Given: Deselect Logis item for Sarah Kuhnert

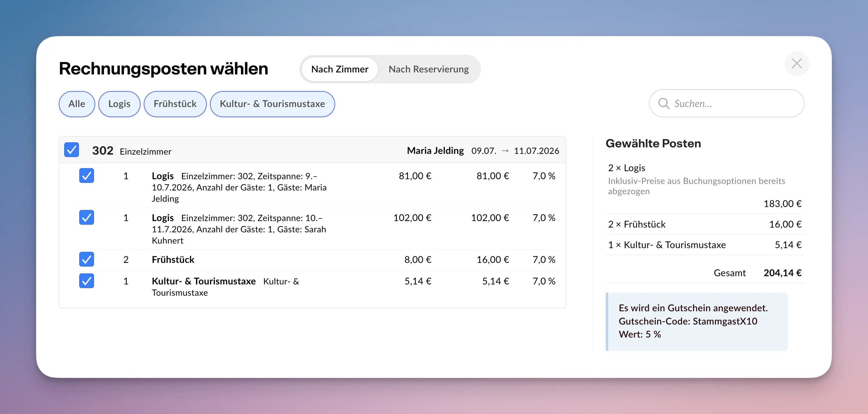Looking at the screenshot, I should pyautogui.click(x=87, y=217).
